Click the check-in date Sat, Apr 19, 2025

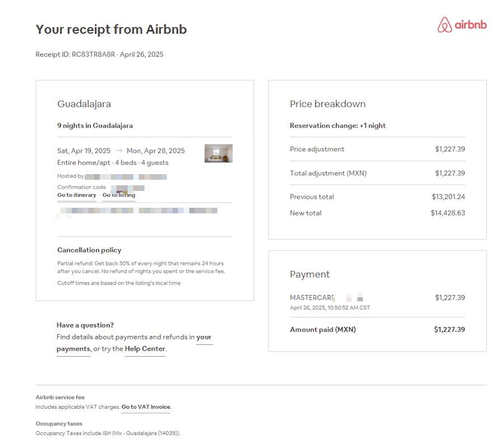[84, 151]
